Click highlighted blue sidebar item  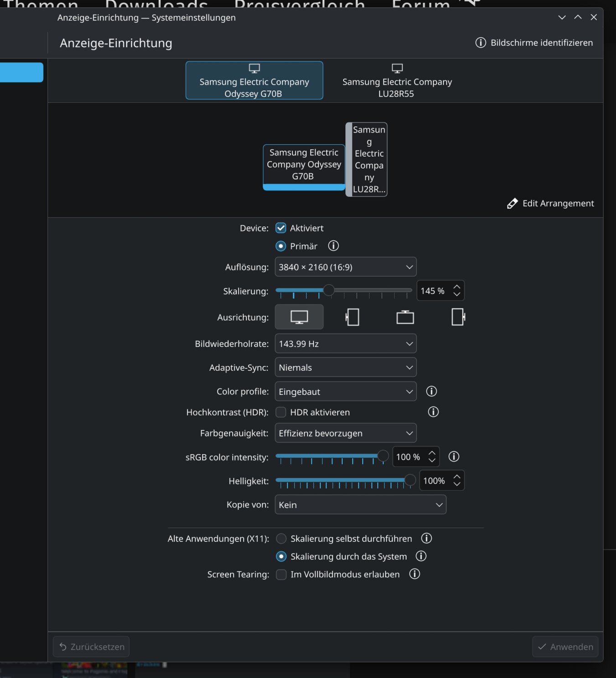(21, 72)
